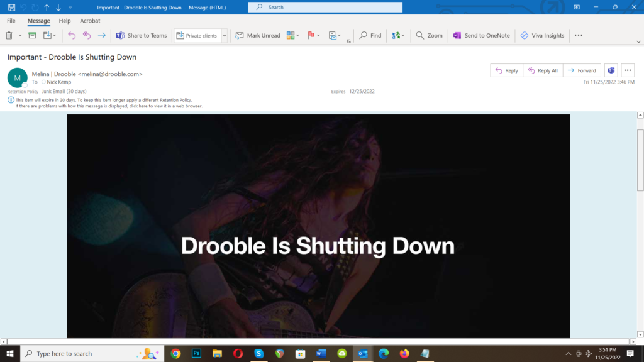The height and width of the screenshot is (362, 644).
Task: Click the Reply All arrows in ribbon
Action: [87, 35]
